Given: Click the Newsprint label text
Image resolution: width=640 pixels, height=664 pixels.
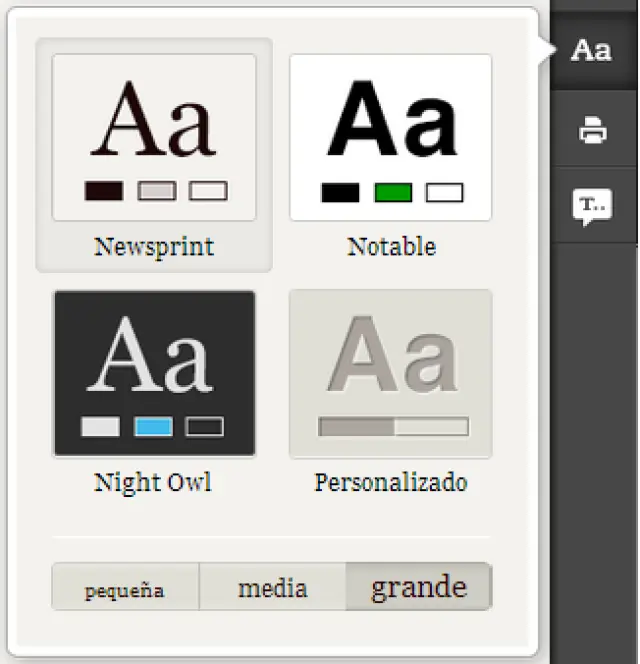Looking at the screenshot, I should pos(154,246).
